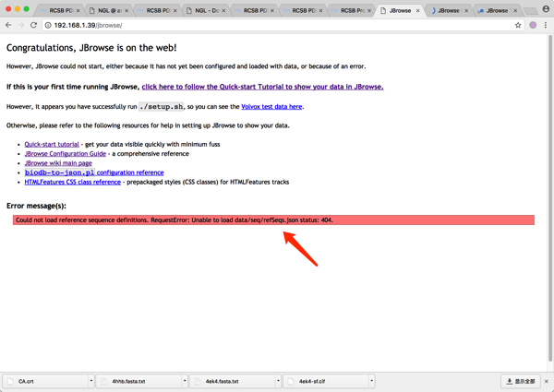Reload the JBrowse page
Viewport: 554px width, 392px height.
tap(33, 25)
